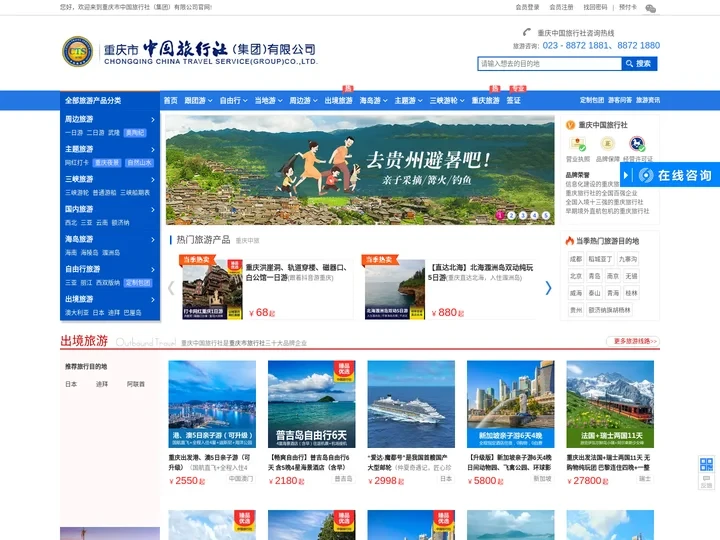Select 成都 hot destination tag
The height and width of the screenshot is (540, 720).
tap(576, 259)
